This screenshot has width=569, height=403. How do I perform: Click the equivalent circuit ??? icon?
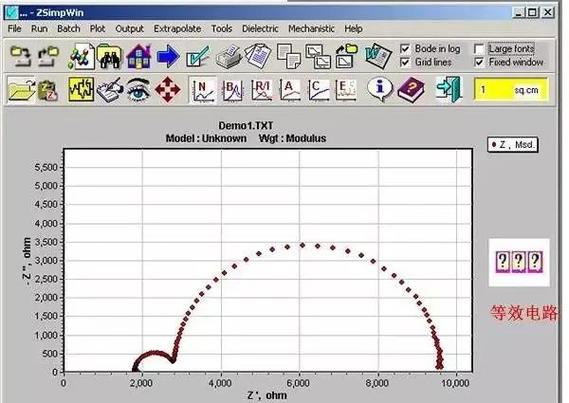pos(519,262)
